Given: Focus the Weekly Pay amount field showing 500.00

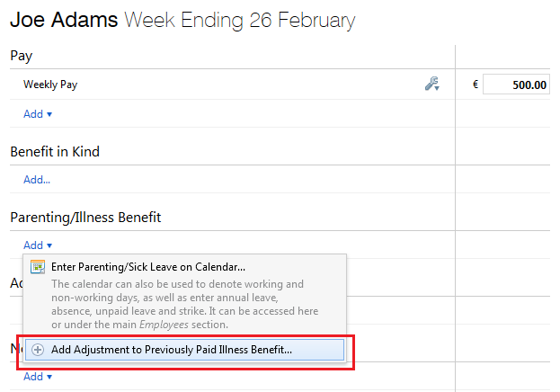Looking at the screenshot, I should click(516, 85).
